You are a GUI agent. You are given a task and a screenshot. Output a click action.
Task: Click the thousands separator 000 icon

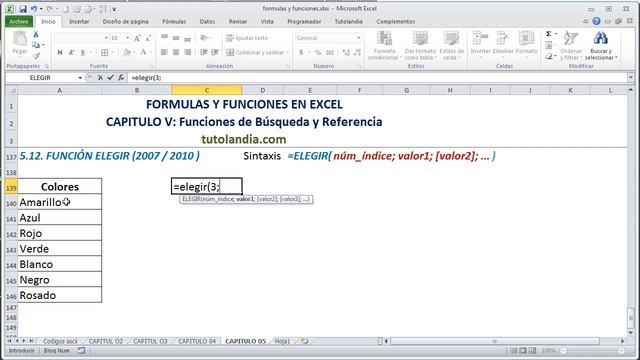point(330,52)
